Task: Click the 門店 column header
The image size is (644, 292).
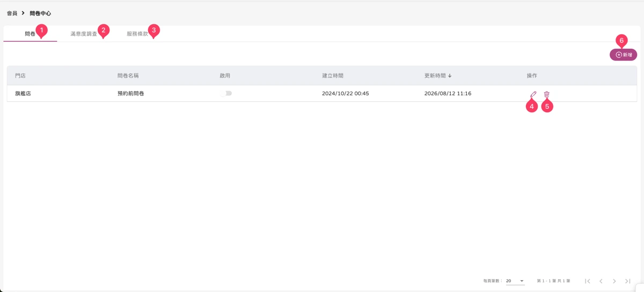Action: 20,76
